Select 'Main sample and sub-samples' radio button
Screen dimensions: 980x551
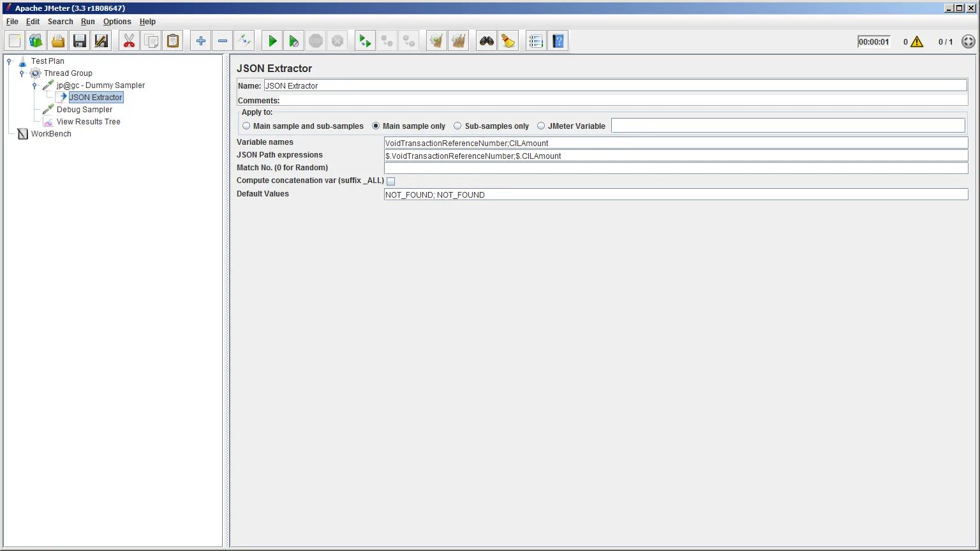pyautogui.click(x=246, y=126)
